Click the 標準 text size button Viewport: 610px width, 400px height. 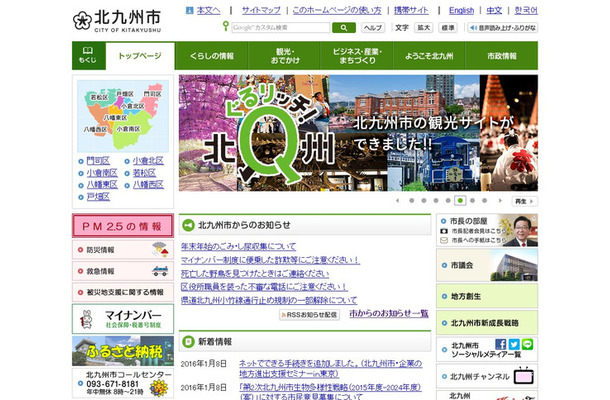[x=447, y=28]
